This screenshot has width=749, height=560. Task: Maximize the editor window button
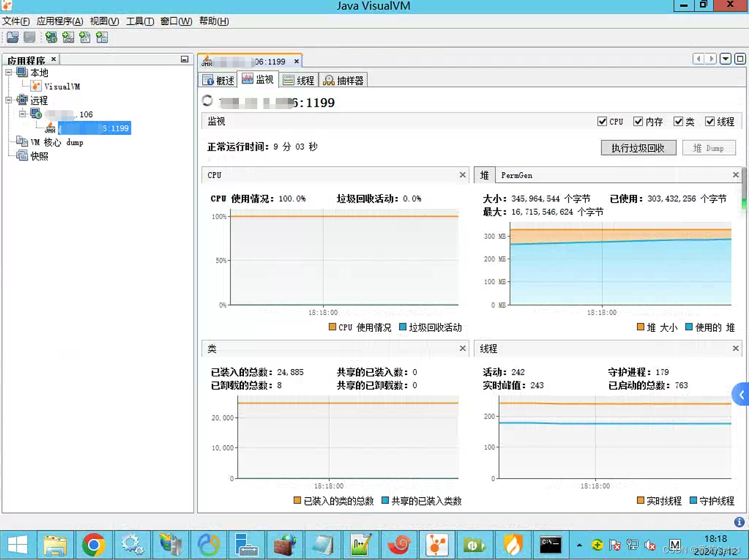click(x=740, y=58)
